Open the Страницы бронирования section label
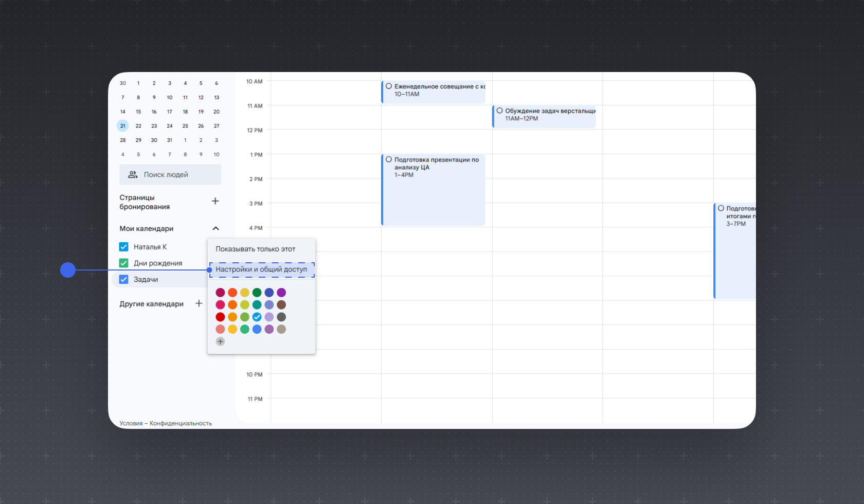 pos(145,202)
